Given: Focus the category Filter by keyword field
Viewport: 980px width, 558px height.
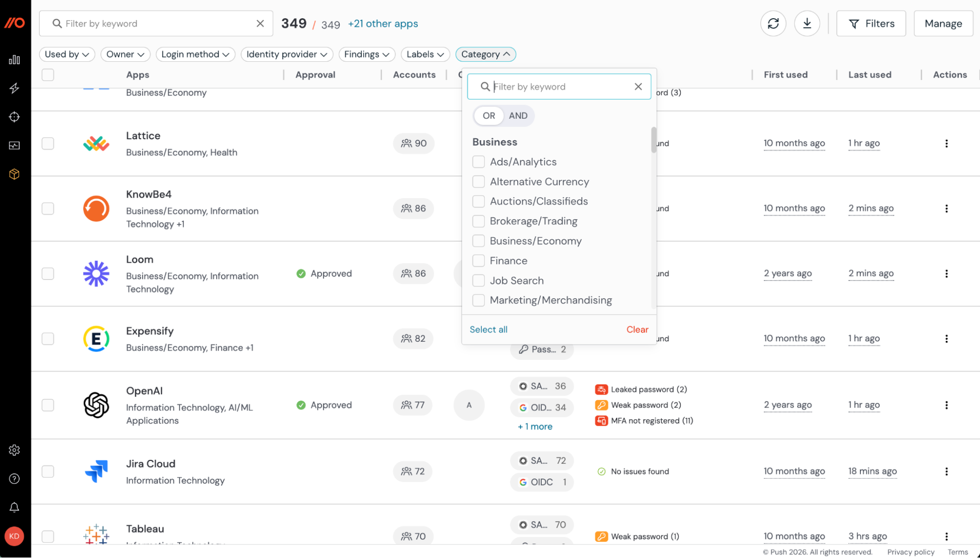Looking at the screenshot, I should (559, 87).
